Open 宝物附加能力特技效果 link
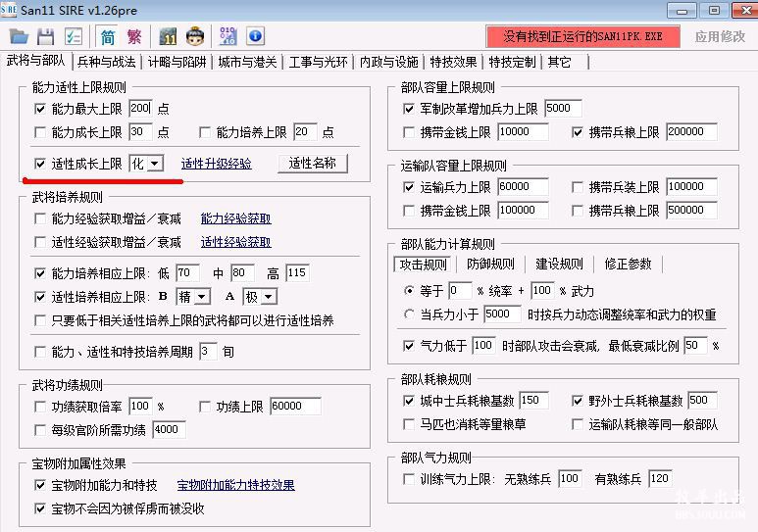 click(236, 485)
